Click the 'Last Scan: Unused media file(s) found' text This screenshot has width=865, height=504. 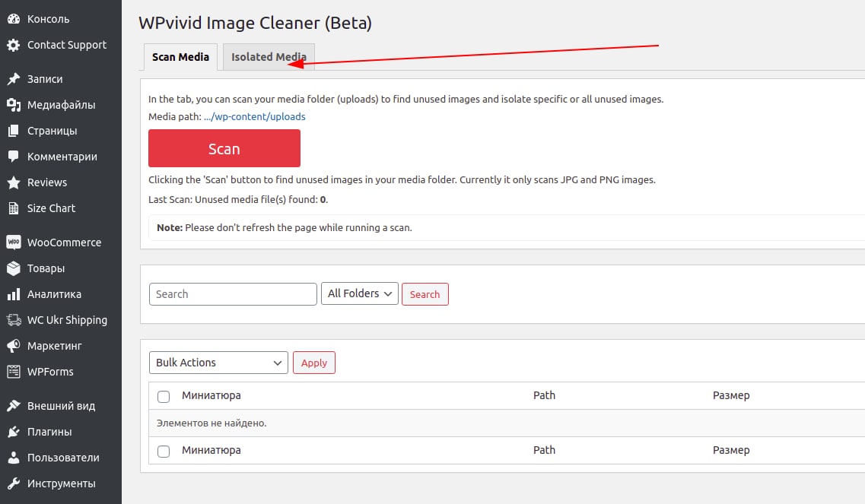pos(238,200)
